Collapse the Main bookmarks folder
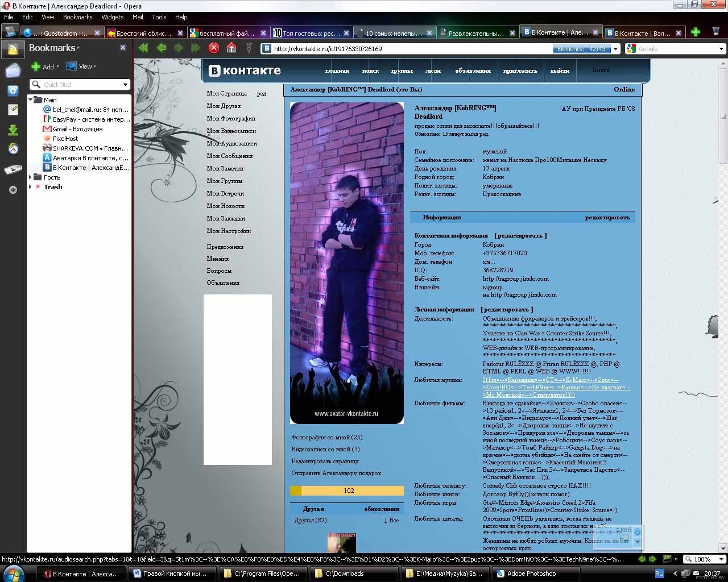 (31, 99)
